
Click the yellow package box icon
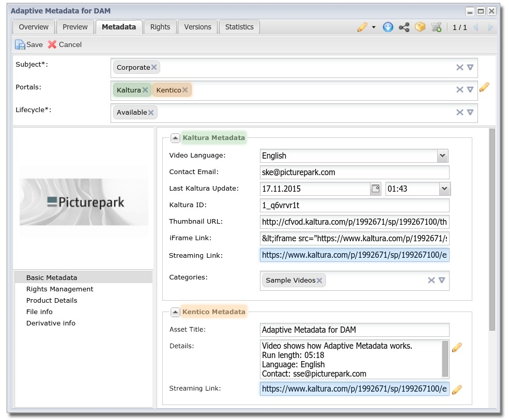click(420, 27)
